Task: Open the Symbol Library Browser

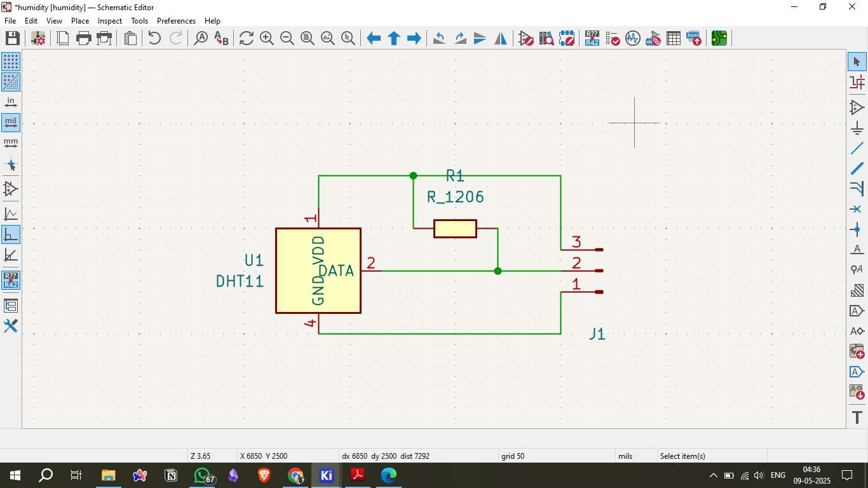Action: (546, 38)
